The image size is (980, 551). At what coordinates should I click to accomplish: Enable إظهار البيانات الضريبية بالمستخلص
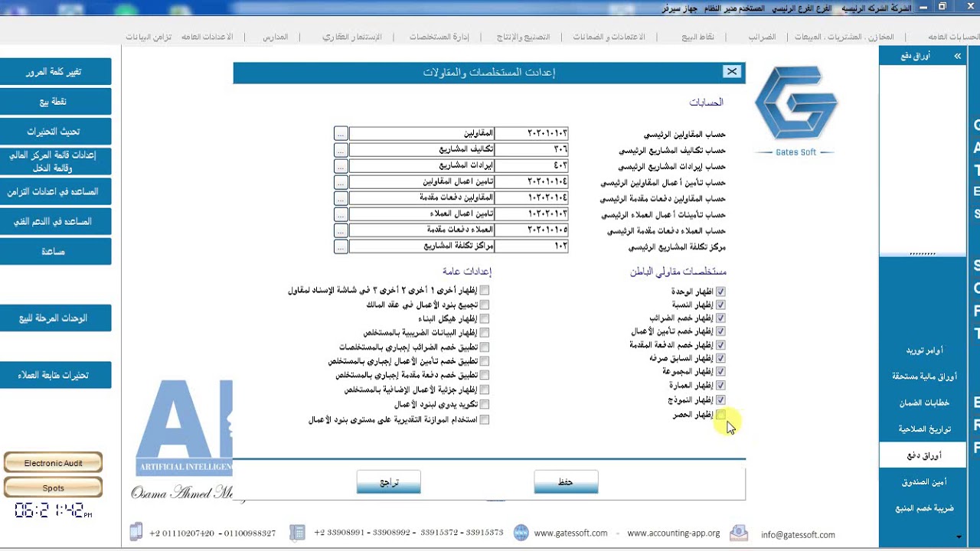click(x=485, y=333)
